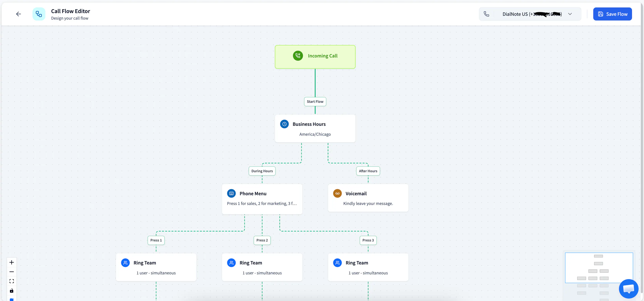This screenshot has height=301, width=644.
Task: Click the Call Flow Editor title
Action: coord(70,11)
